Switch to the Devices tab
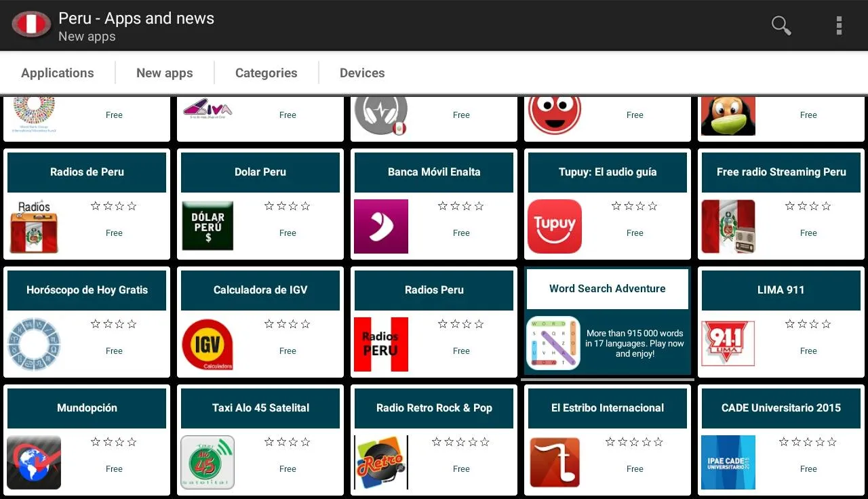Viewport: 868px width, 499px height. point(362,73)
